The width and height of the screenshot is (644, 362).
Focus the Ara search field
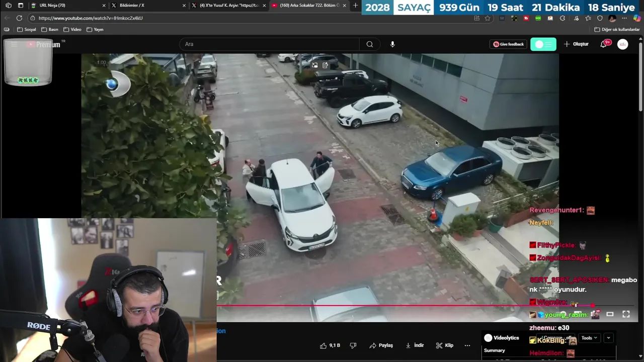[270, 44]
